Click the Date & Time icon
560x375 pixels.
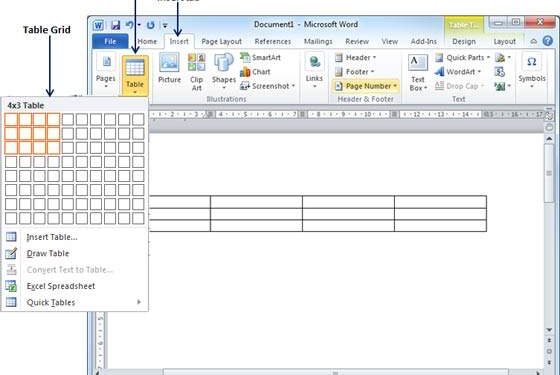pos(500,72)
